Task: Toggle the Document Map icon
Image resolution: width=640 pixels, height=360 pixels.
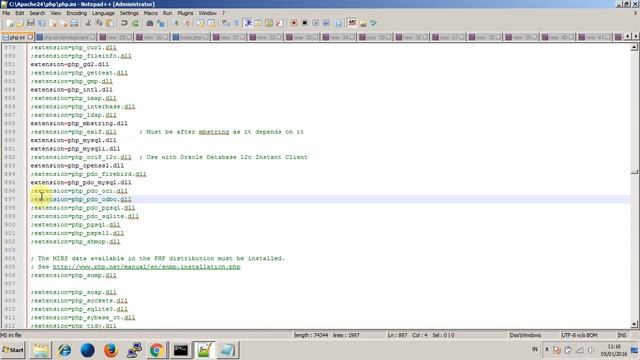Action: 269,23
